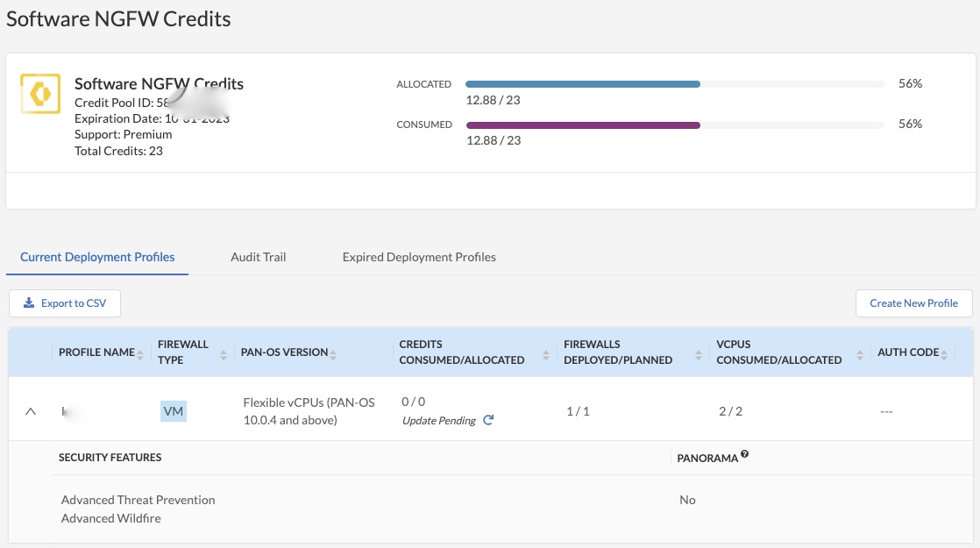980x548 pixels.
Task: Click the Software NGFW Credits logo icon
Action: (x=40, y=94)
